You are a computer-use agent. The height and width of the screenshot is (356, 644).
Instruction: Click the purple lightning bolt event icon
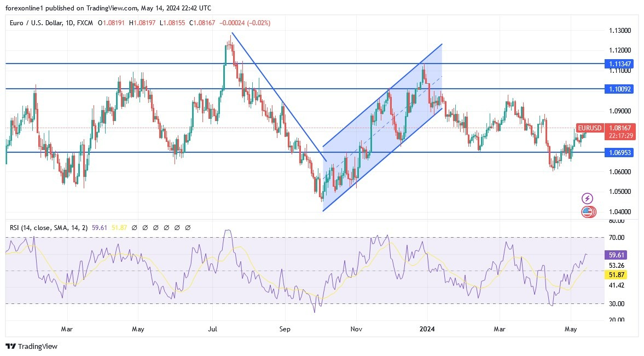(x=587, y=197)
